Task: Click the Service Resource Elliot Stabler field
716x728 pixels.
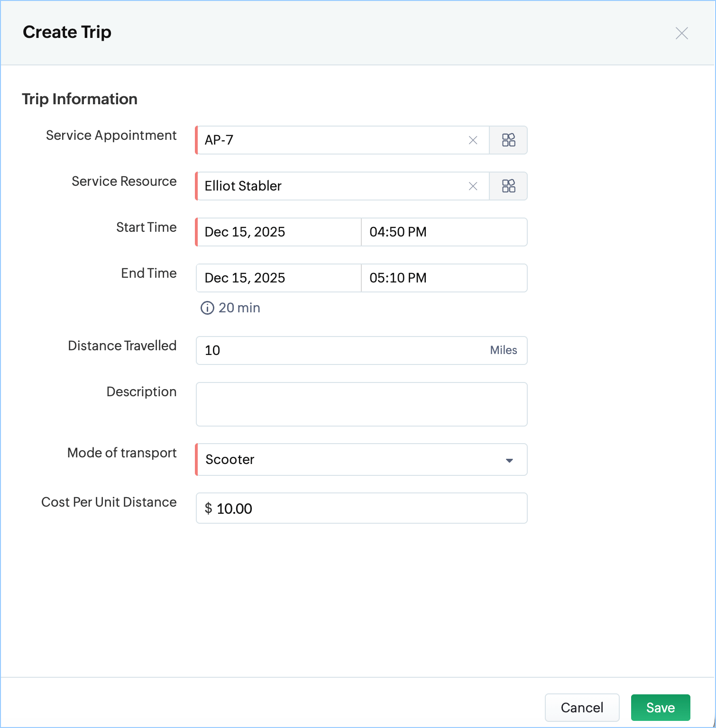Action: tap(332, 186)
